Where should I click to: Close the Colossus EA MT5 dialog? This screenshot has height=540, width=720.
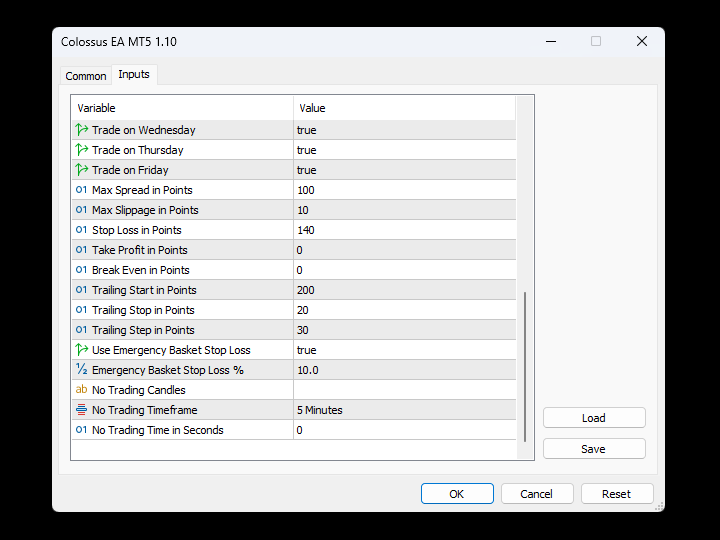coord(642,41)
